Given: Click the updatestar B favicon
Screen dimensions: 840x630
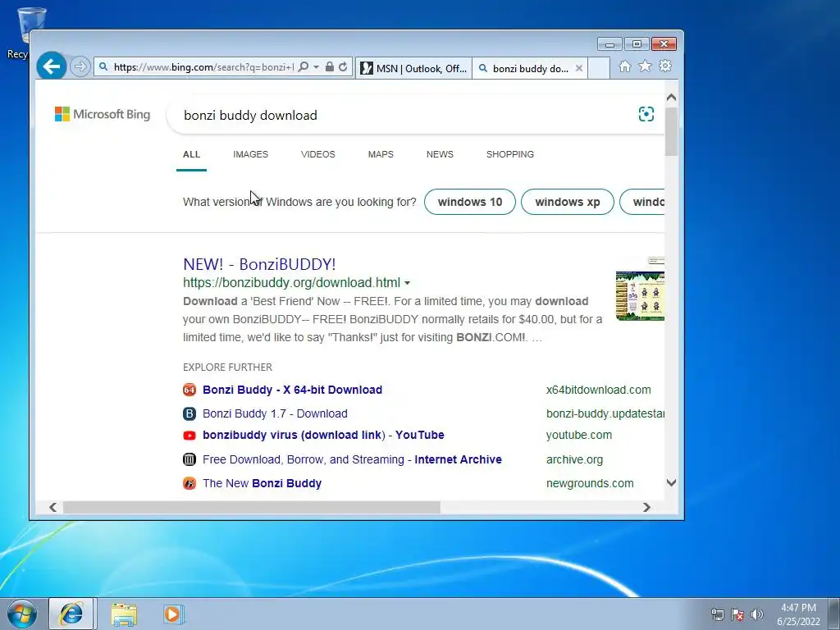Looking at the screenshot, I should pyautogui.click(x=189, y=413).
